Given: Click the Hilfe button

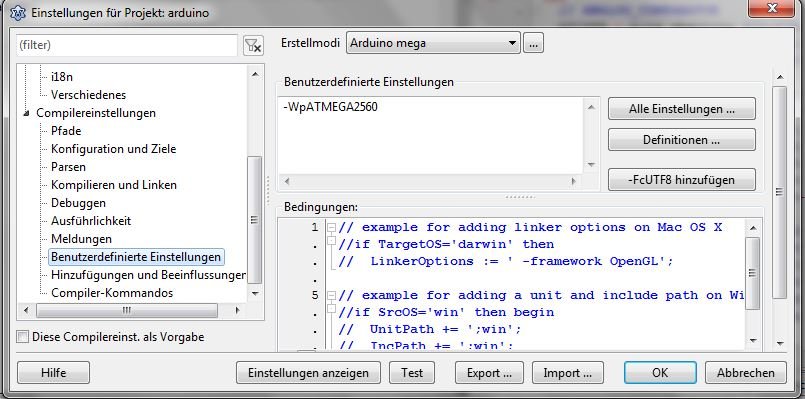Looking at the screenshot, I should point(53,373).
